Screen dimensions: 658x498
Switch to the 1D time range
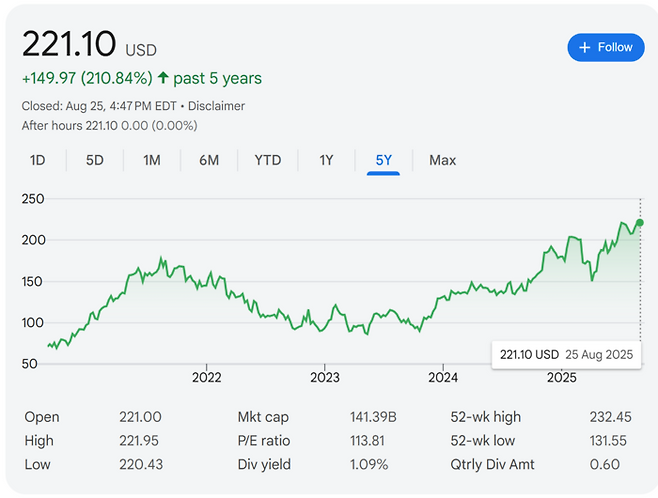(x=38, y=160)
